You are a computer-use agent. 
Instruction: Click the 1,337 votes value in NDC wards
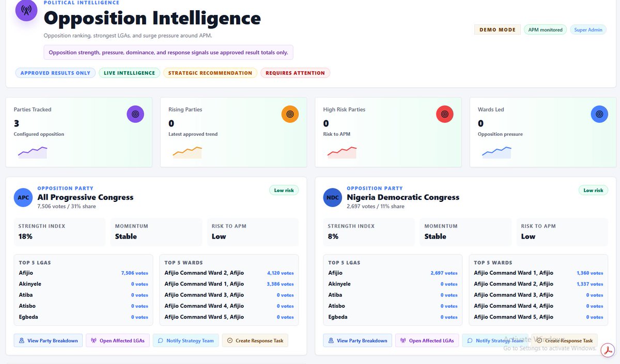[590, 284]
